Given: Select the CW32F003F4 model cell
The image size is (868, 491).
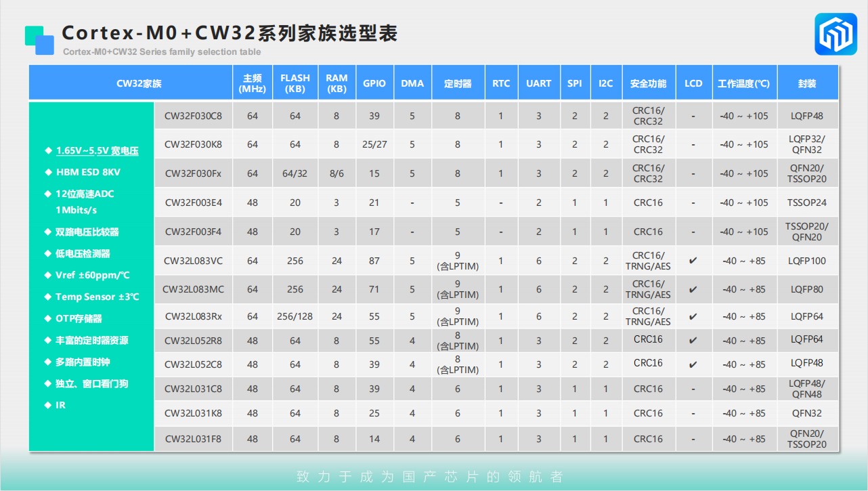Looking at the screenshot, I should click(194, 232).
